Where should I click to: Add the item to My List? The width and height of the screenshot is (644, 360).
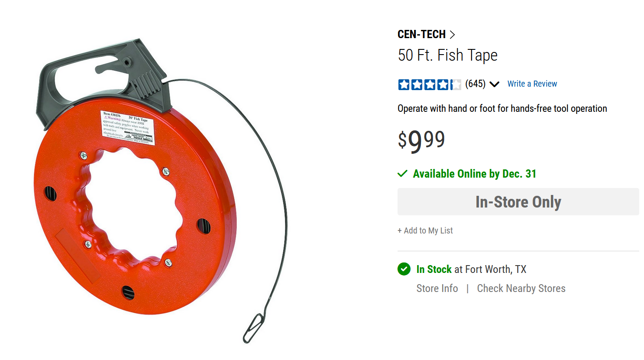[x=425, y=230]
